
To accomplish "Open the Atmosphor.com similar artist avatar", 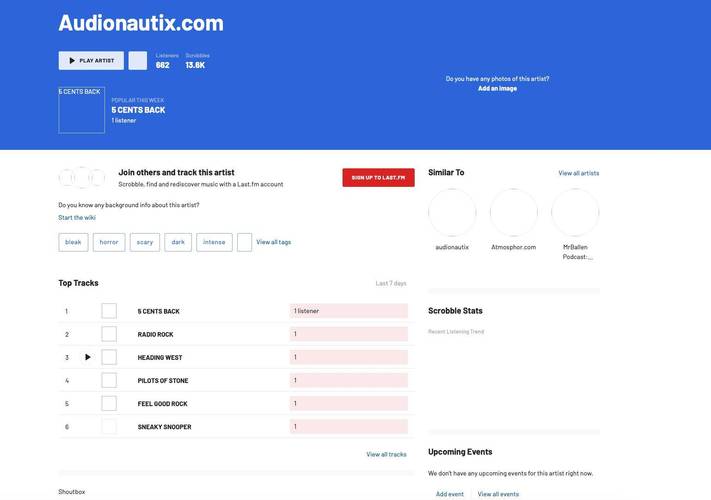I will point(513,212).
